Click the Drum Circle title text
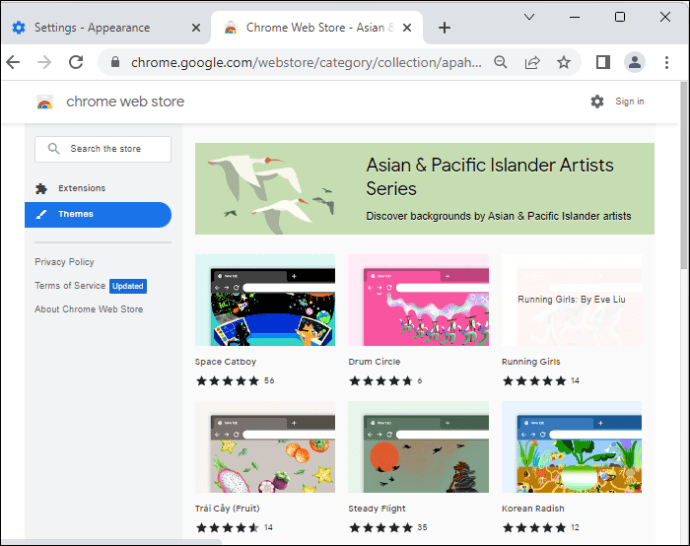 coord(374,362)
